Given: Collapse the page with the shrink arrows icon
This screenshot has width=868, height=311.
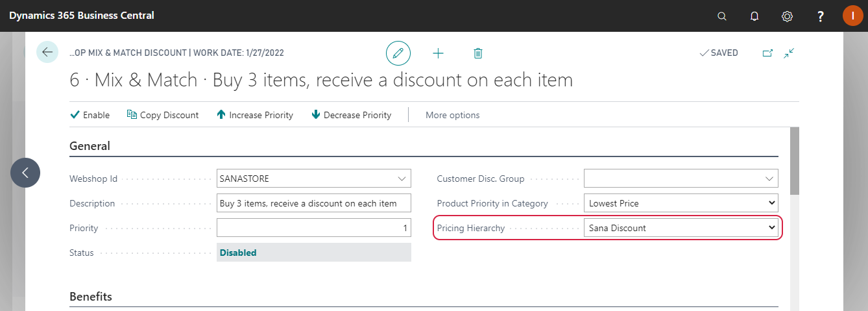Looking at the screenshot, I should pyautogui.click(x=789, y=53).
